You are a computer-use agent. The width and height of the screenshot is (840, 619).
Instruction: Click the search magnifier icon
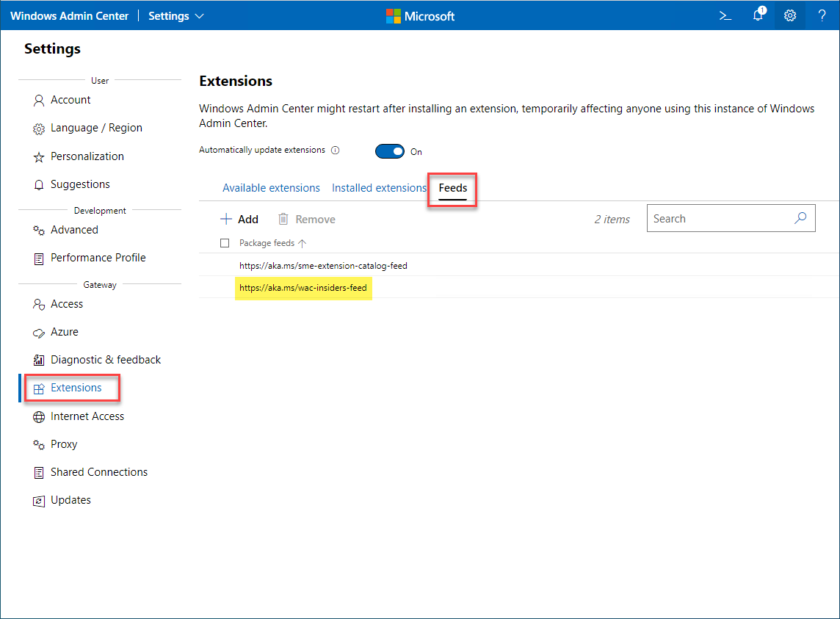pyautogui.click(x=800, y=218)
